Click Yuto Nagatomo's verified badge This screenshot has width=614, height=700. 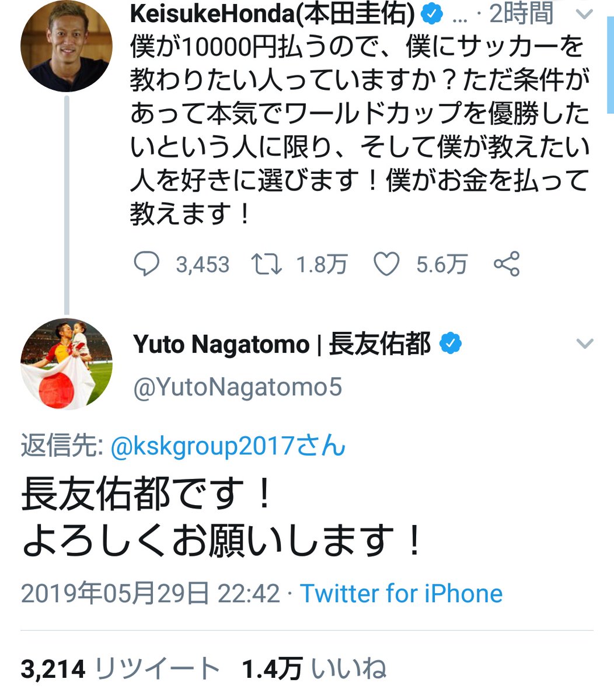[450, 344]
